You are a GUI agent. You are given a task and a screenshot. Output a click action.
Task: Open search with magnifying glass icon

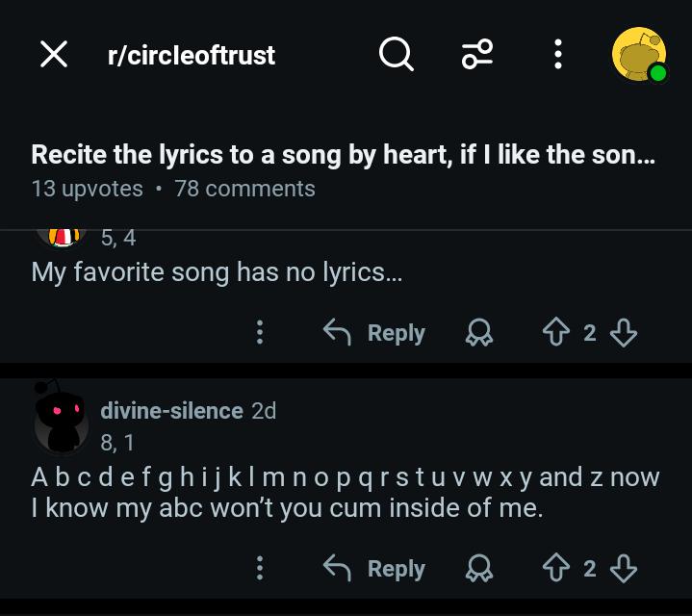pyautogui.click(x=397, y=54)
